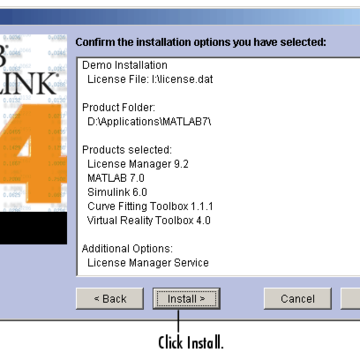Select the License Manager Service line
This screenshot has height=360, width=360.
tap(148, 263)
